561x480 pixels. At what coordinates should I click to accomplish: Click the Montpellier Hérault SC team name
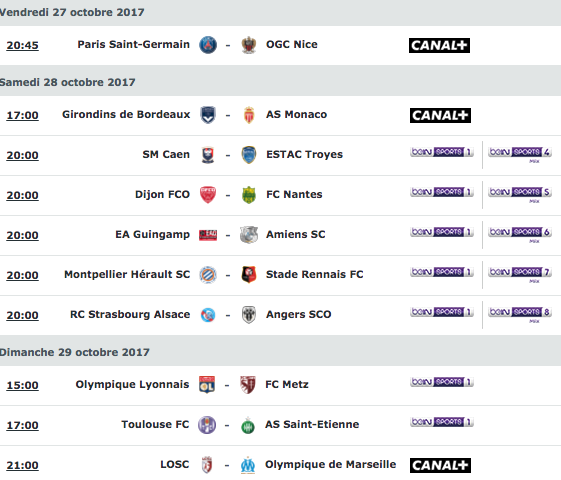(x=127, y=274)
